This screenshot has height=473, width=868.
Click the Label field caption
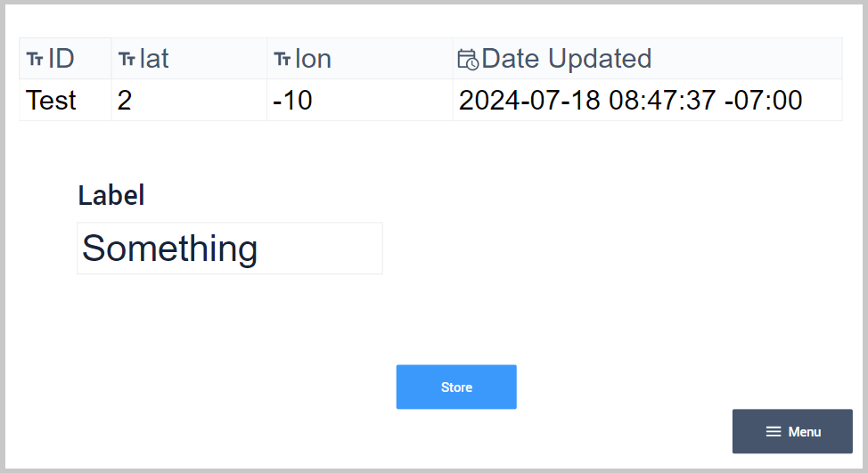click(111, 195)
